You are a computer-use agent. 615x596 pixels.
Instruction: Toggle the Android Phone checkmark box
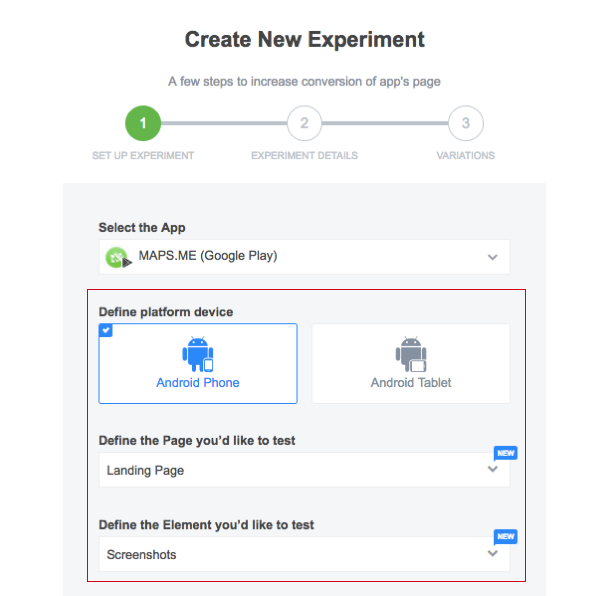coord(106,330)
